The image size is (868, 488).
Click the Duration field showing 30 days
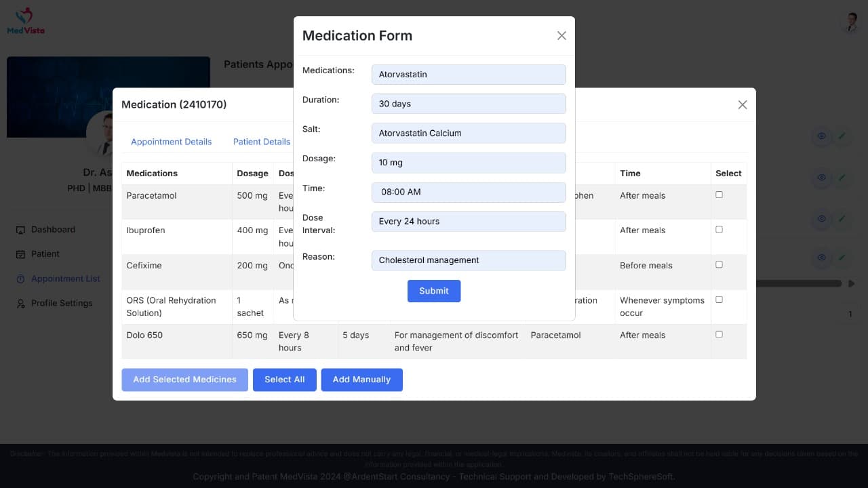pos(469,104)
